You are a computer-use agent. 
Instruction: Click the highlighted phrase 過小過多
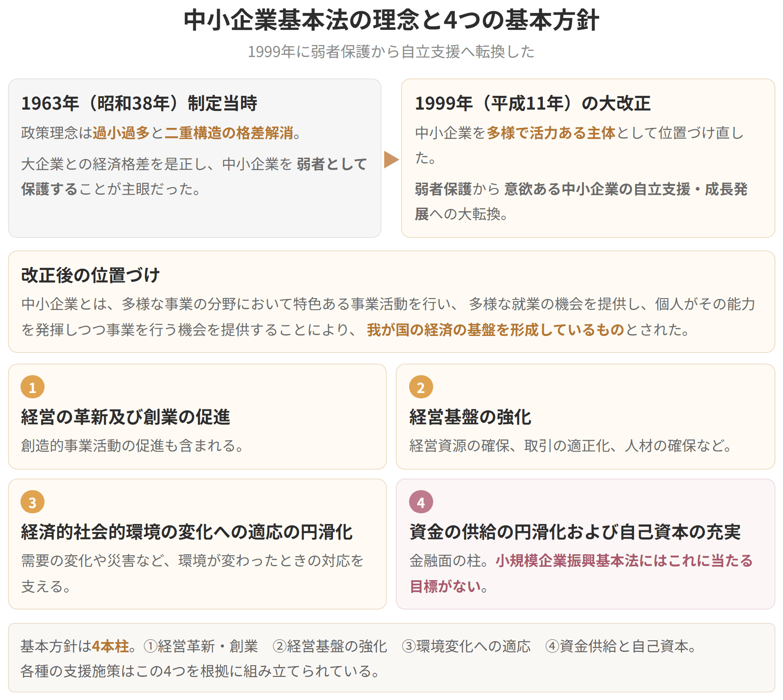121,133
